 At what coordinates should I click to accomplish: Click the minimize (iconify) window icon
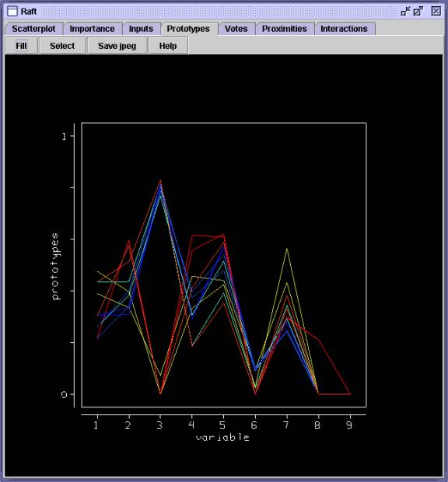tap(405, 12)
